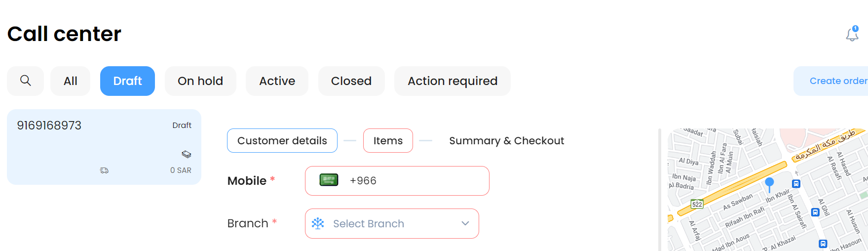The height and width of the screenshot is (251, 868).
Task: Go to the Items step
Action: [x=388, y=141]
